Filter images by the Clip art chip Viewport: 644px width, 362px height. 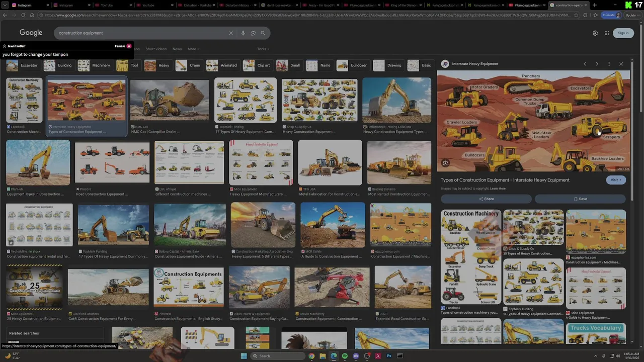[257, 65]
